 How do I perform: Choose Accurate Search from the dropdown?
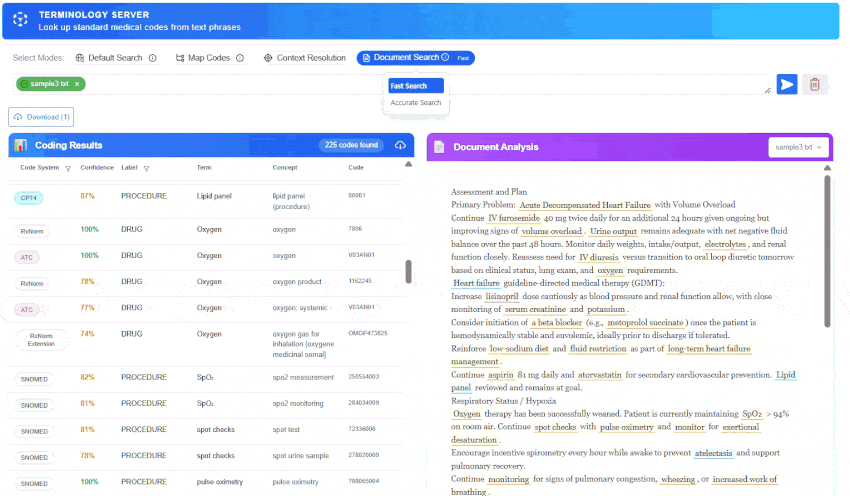coord(415,102)
